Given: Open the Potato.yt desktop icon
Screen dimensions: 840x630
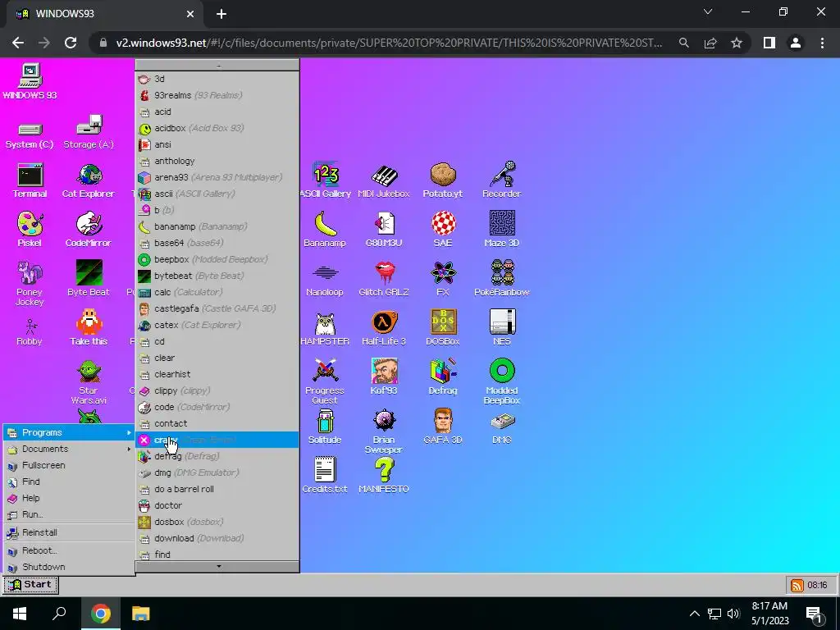Looking at the screenshot, I should [443, 180].
